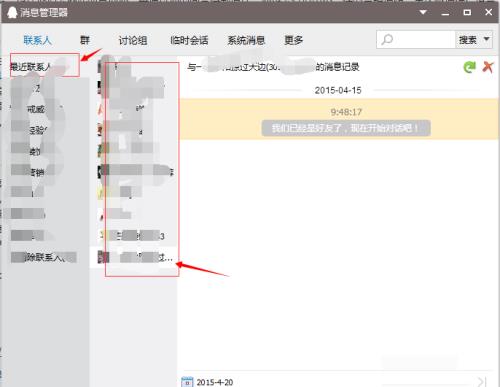The height and width of the screenshot is (387, 500).
Task: Switch to the 群 tab
Action: pyautogui.click(x=85, y=40)
